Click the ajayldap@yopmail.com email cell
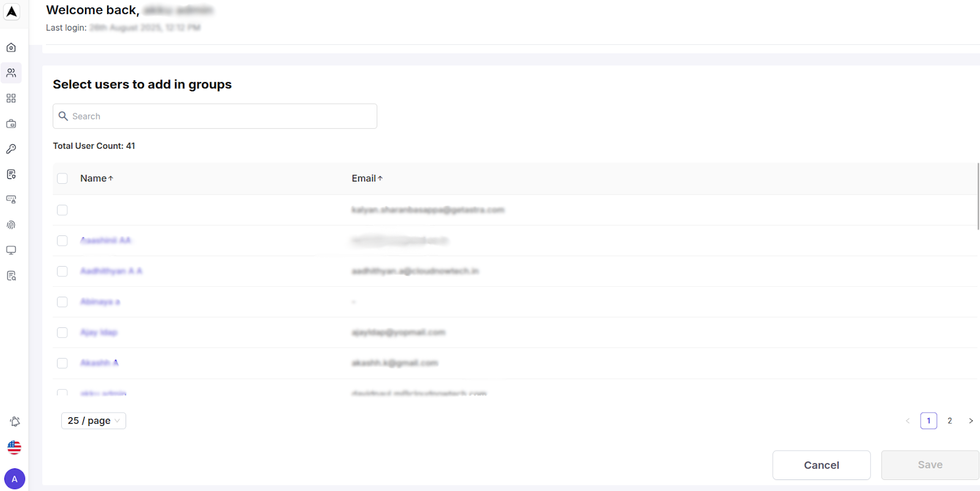 tap(398, 332)
